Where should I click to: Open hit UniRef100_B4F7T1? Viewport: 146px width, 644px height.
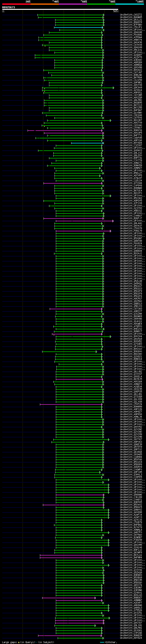tap(131, 135)
